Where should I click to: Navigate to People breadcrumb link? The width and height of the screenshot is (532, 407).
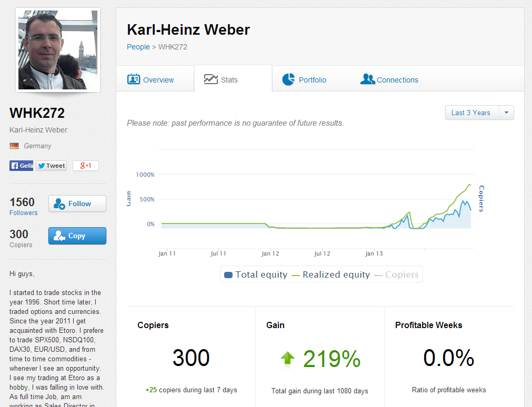138,47
